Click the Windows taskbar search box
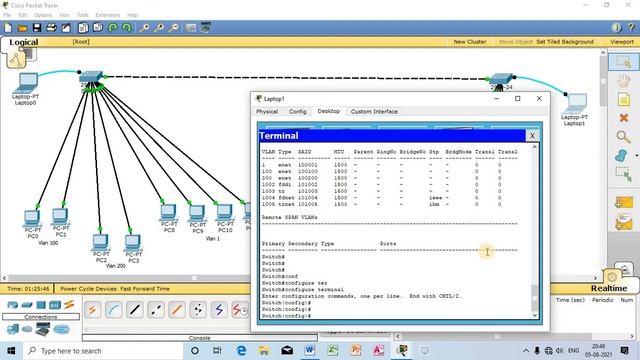 click(102, 351)
